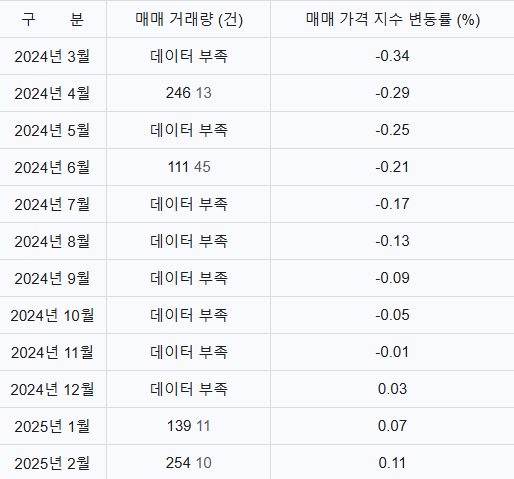Click the -0.25 change rate value
The height and width of the screenshot is (479, 514).
pos(392,130)
